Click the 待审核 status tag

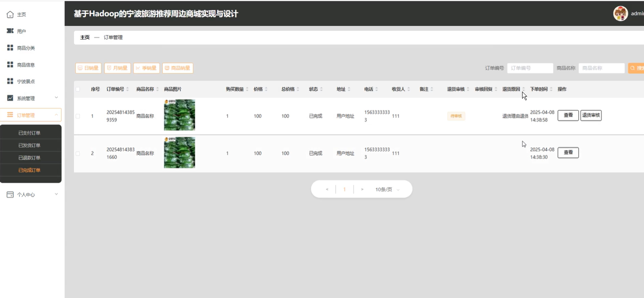coord(456,116)
